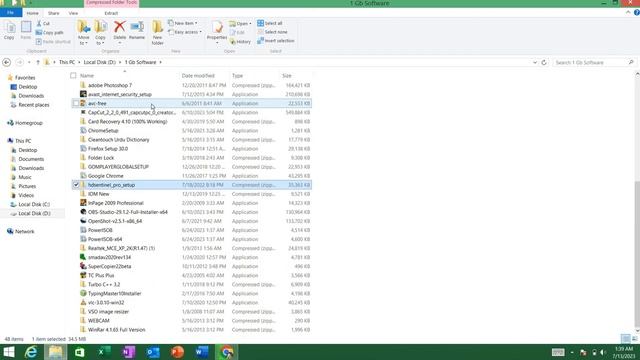Viewport: 640px width, 360px height.
Task: Click the Rename ribbon icon
Action: point(137,31)
